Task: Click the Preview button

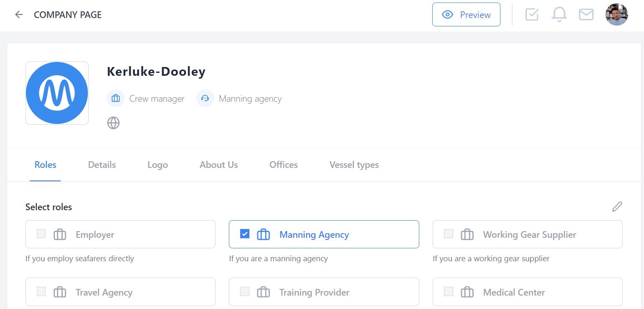Action: tap(466, 15)
